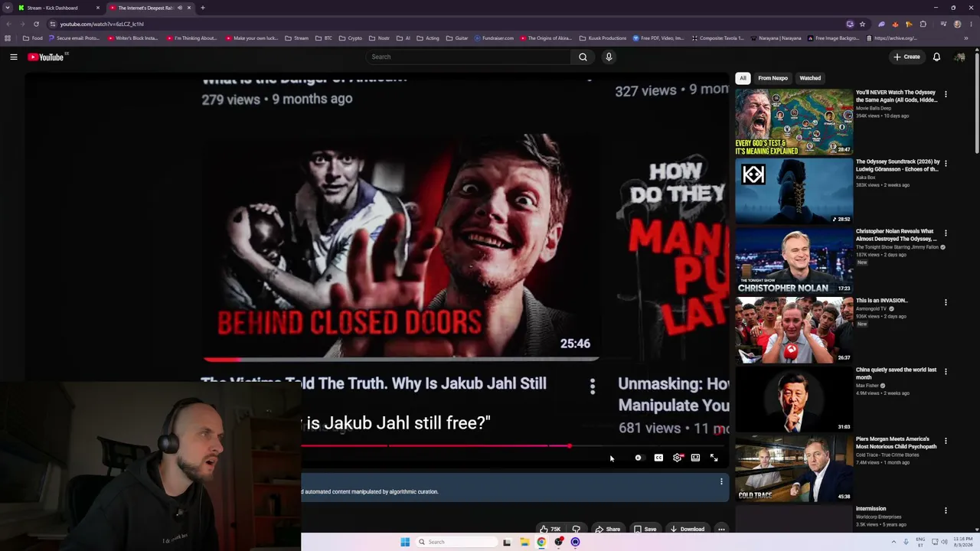
Task: Open options for the Odyssey Soundtrack video
Action: [946, 163]
